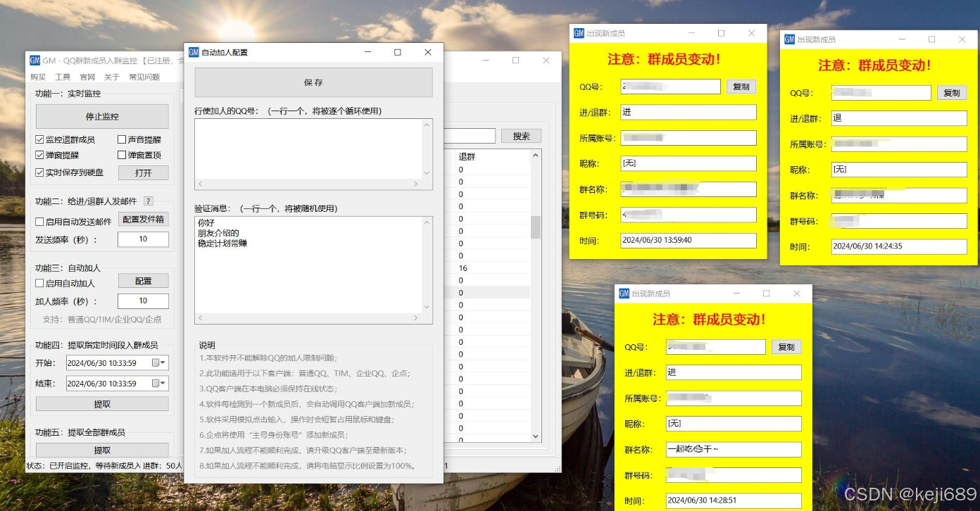Screen dimensions: 980x511
Task: Click the up arrow of the 退群 list scrollbar
Action: [x=536, y=156]
